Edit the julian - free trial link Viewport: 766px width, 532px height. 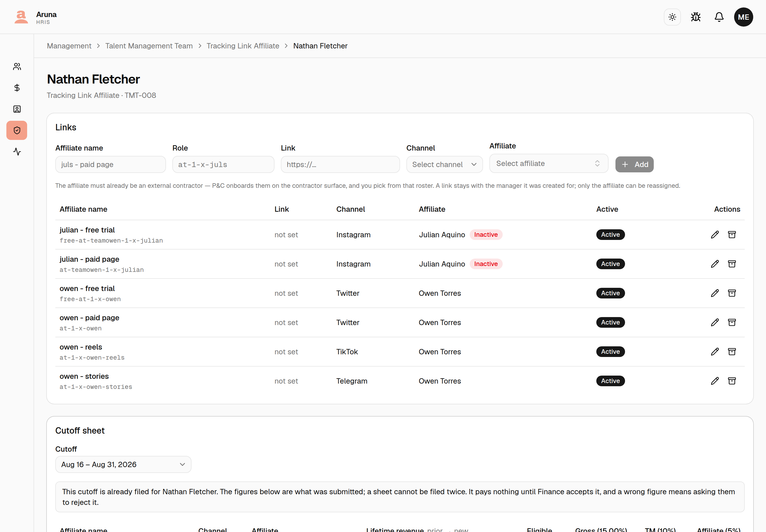tap(715, 235)
